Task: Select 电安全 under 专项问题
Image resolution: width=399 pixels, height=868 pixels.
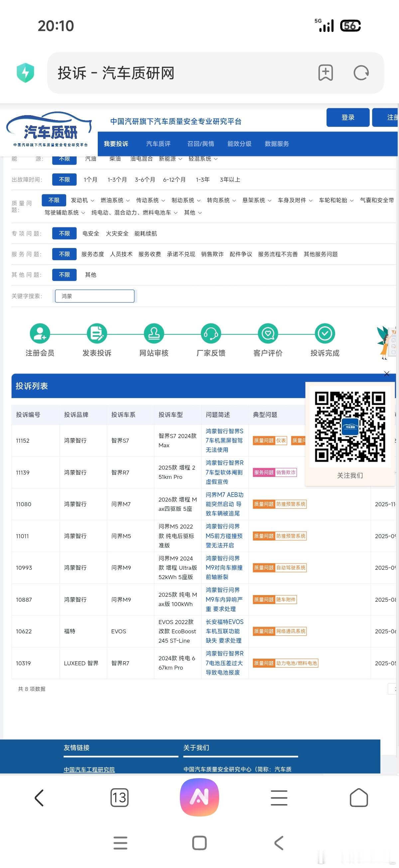Action: 91,234
